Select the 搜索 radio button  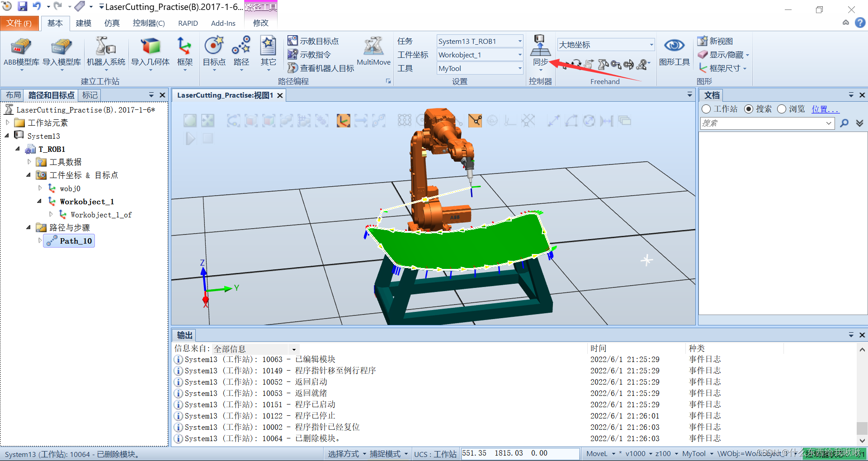[749, 109]
